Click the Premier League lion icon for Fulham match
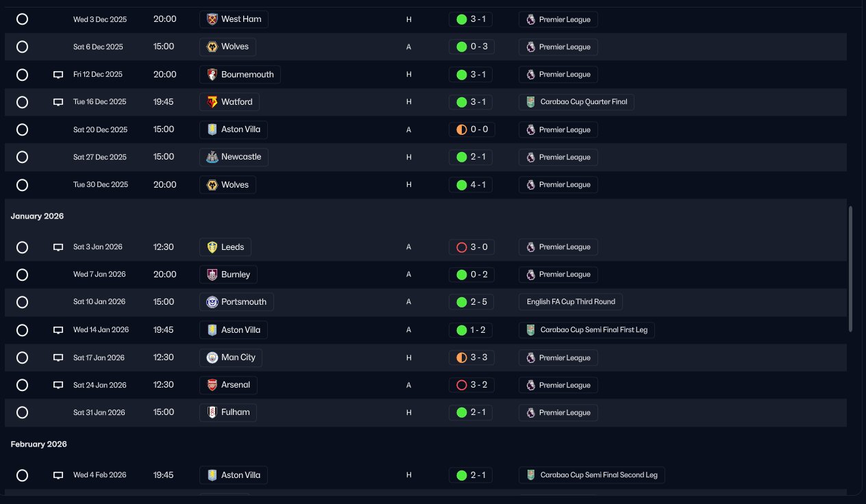Screen dimensions: 866x504 point(530,413)
